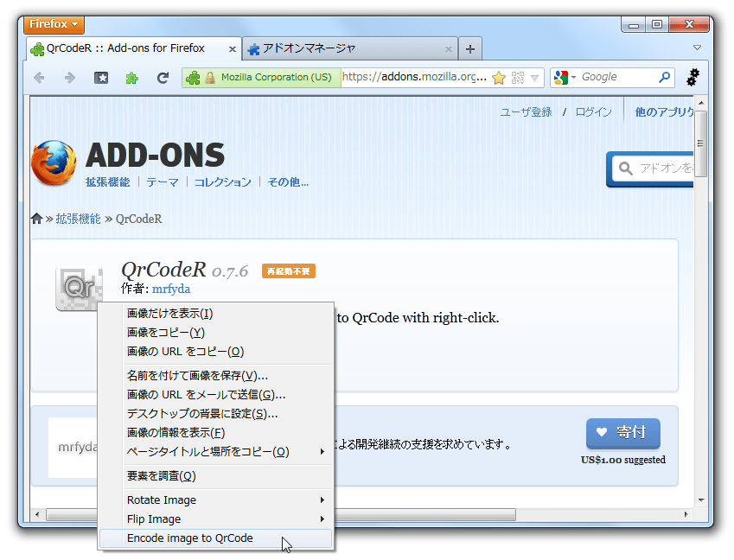Screen dimensions: 734x560
Task: Click the ADD-ONS page heading
Action: [155, 156]
